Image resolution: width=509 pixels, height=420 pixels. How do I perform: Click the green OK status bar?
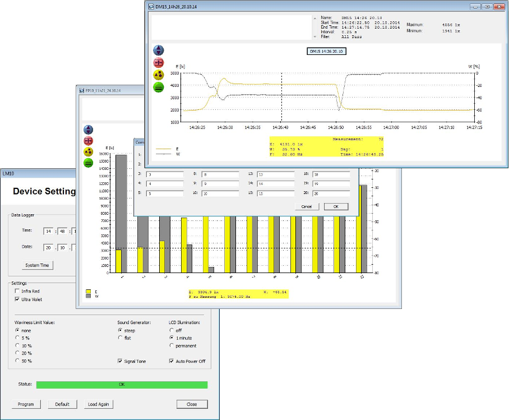pyautogui.click(x=122, y=385)
